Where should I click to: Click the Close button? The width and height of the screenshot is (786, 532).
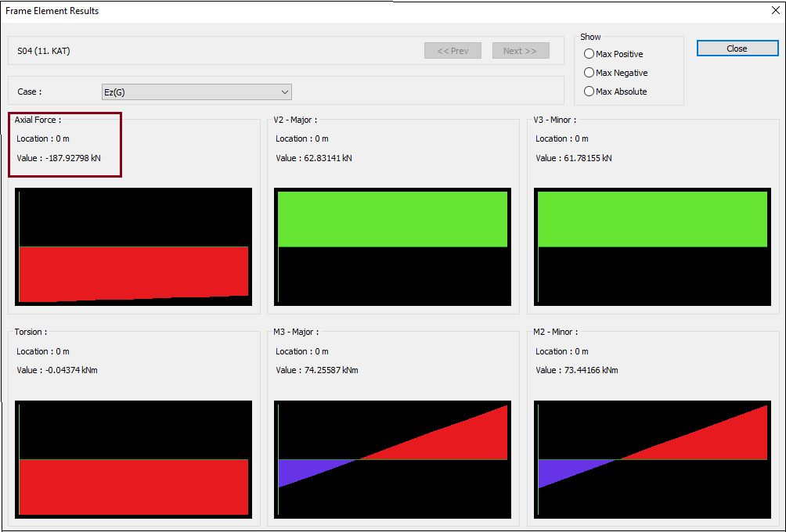point(736,49)
